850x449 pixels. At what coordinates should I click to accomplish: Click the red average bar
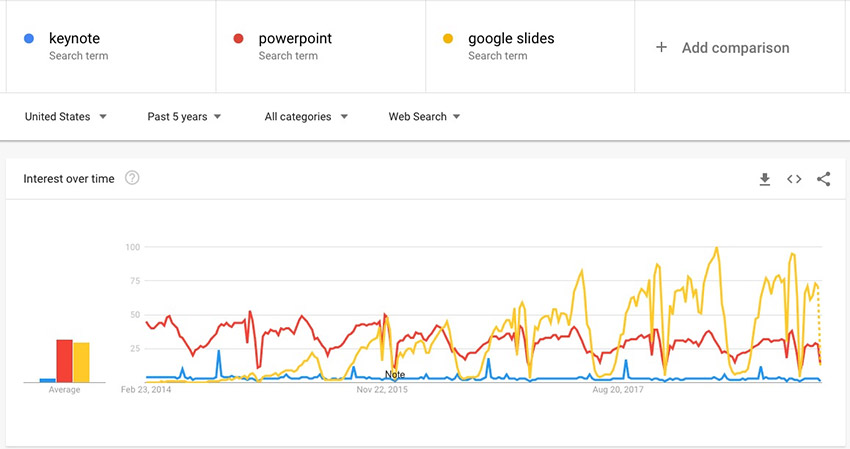64,361
